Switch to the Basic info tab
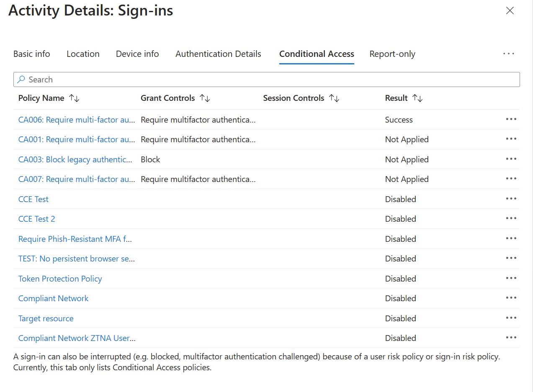The height and width of the screenshot is (392, 533). point(32,54)
